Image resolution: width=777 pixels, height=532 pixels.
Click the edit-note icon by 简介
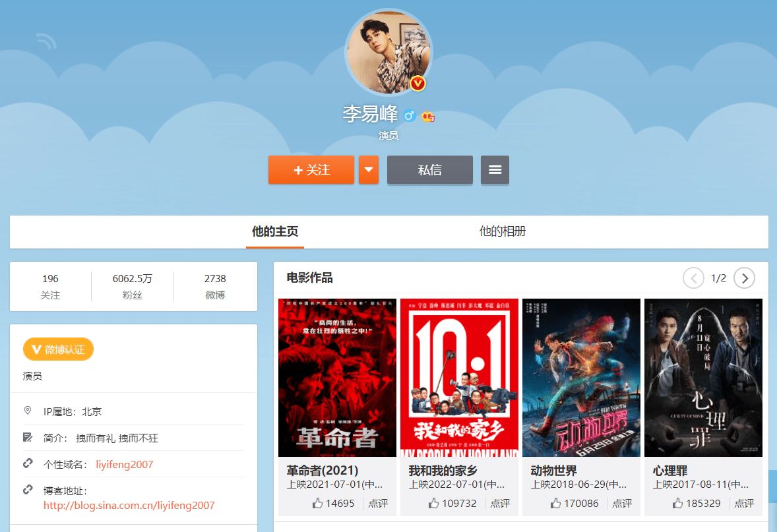(28, 437)
